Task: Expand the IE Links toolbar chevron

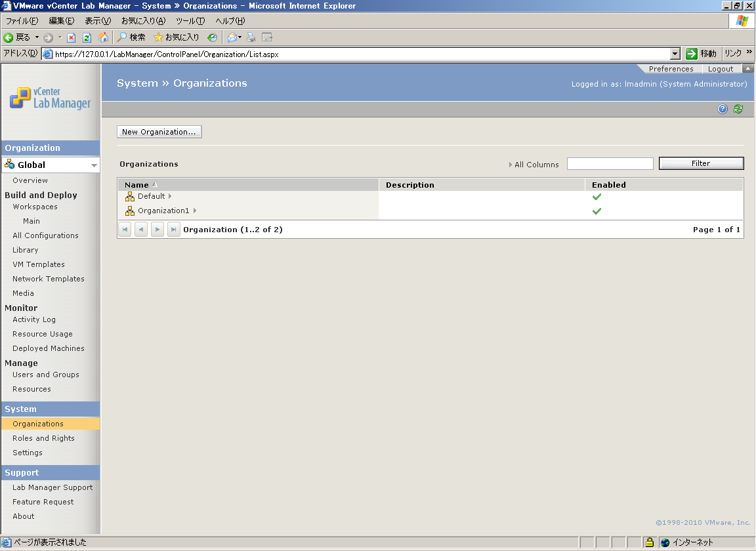Action: click(749, 52)
